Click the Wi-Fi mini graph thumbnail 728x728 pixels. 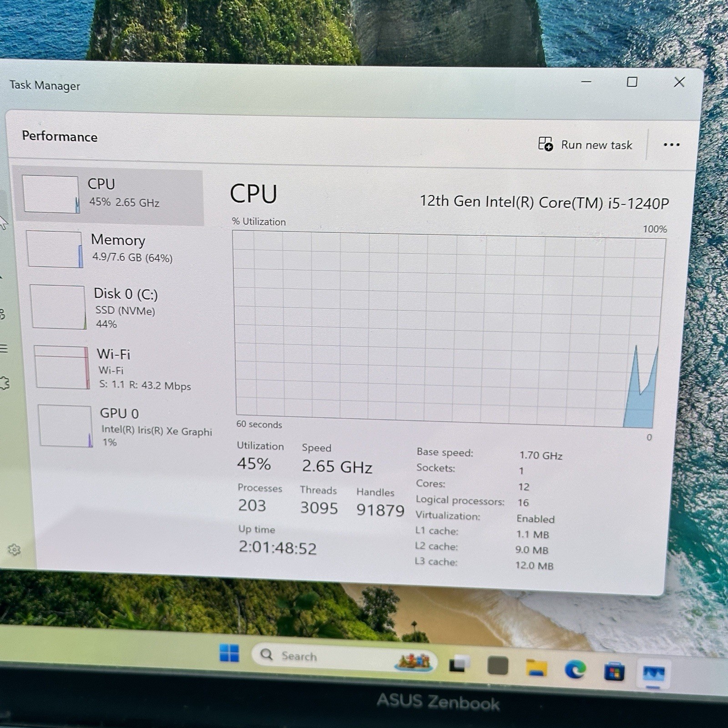click(62, 367)
